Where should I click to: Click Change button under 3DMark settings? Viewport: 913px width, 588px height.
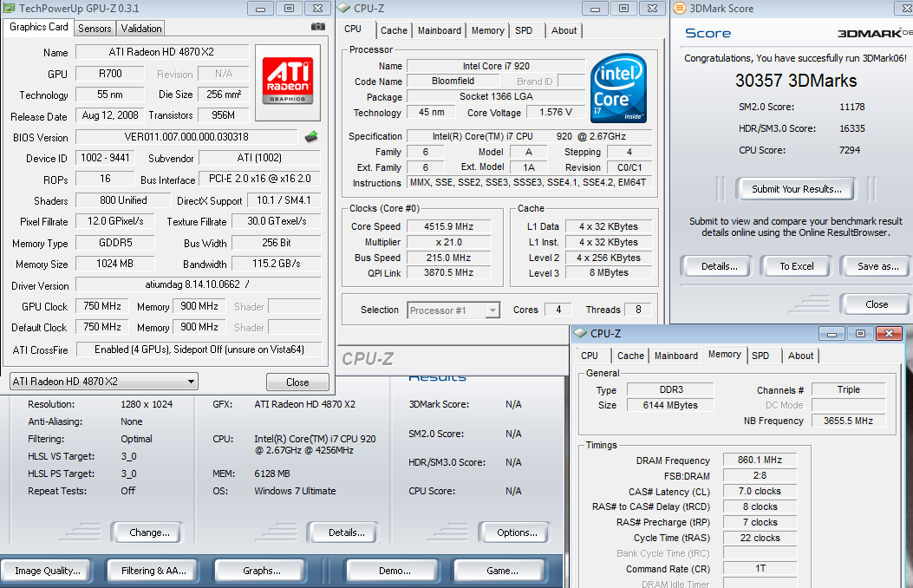[x=149, y=532]
